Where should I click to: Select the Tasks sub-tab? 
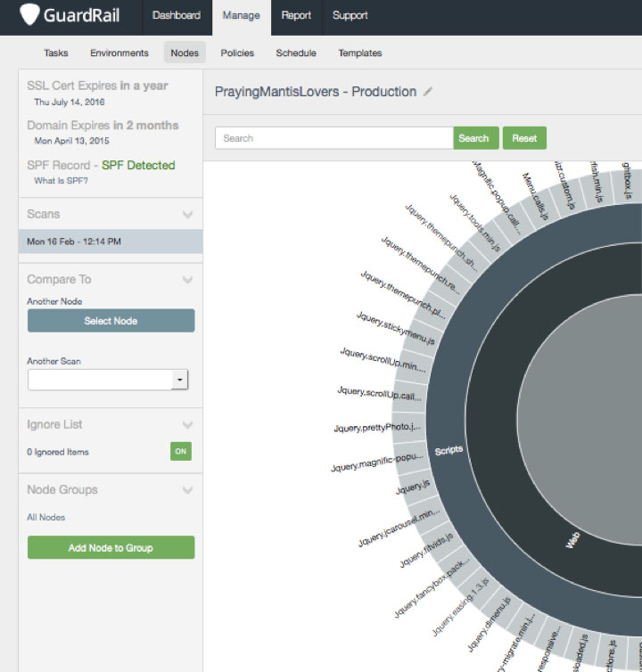[x=56, y=53]
